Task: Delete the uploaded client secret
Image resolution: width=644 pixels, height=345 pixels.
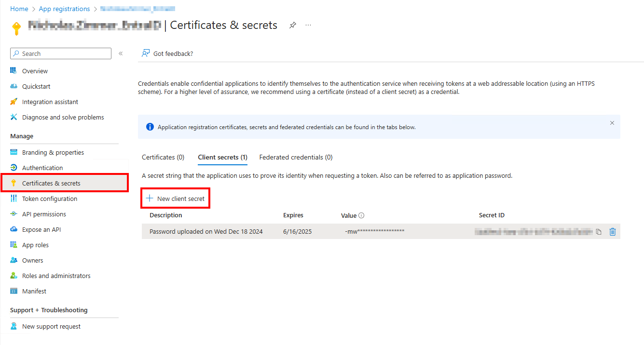Action: pyautogui.click(x=613, y=231)
